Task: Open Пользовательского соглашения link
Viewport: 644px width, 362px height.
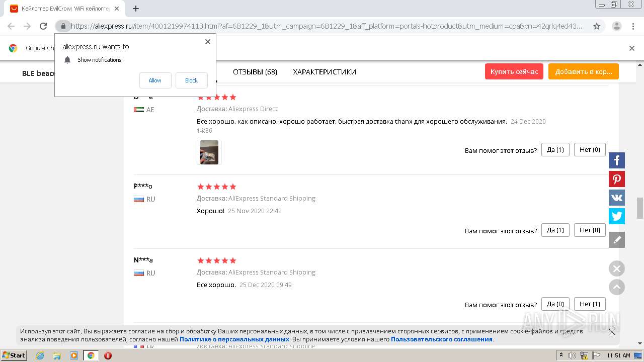Action: click(x=442, y=339)
